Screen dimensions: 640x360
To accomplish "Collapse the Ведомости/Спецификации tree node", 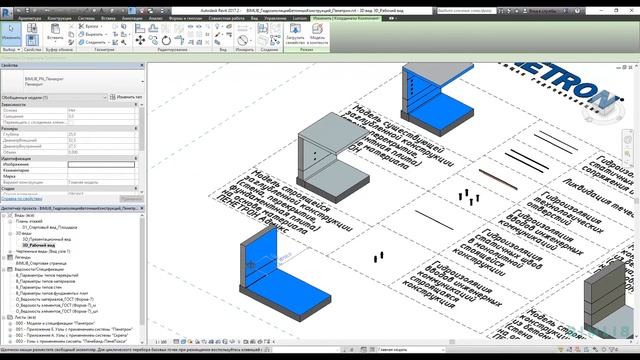I will (4, 269).
